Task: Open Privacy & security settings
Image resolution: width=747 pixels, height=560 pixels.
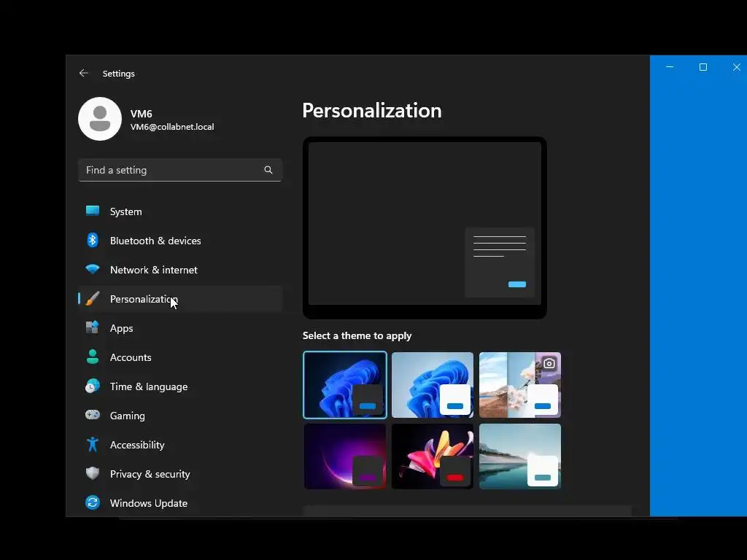Action: [x=180, y=474]
